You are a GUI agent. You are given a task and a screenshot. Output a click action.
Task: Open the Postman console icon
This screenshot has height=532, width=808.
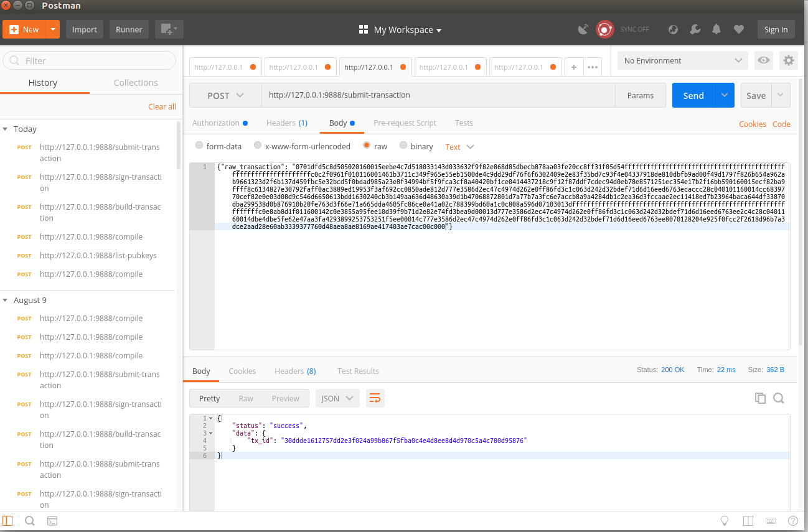tap(52, 521)
